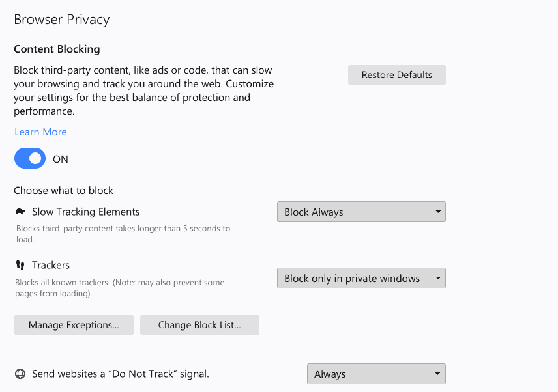Select the Slow Tracking Elements label
Screen dimensions: 558x392
click(x=85, y=212)
